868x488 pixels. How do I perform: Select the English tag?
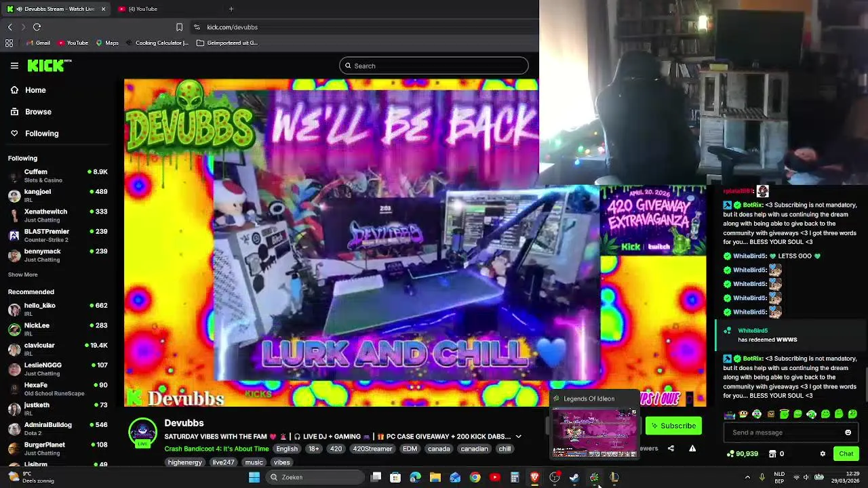(x=286, y=449)
